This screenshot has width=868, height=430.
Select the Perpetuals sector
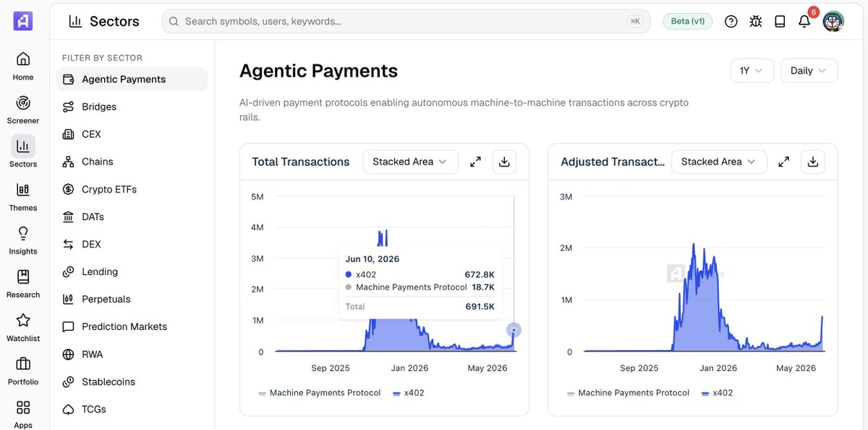point(132,299)
